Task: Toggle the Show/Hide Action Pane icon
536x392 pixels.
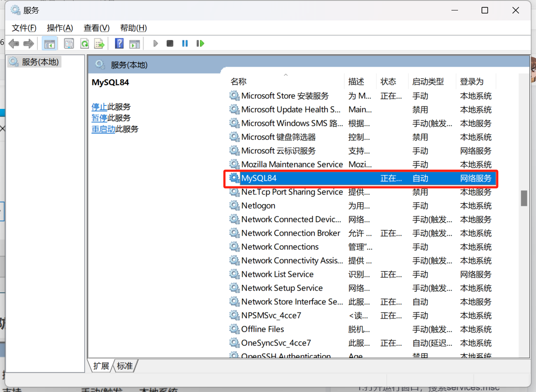Action: pyautogui.click(x=135, y=44)
